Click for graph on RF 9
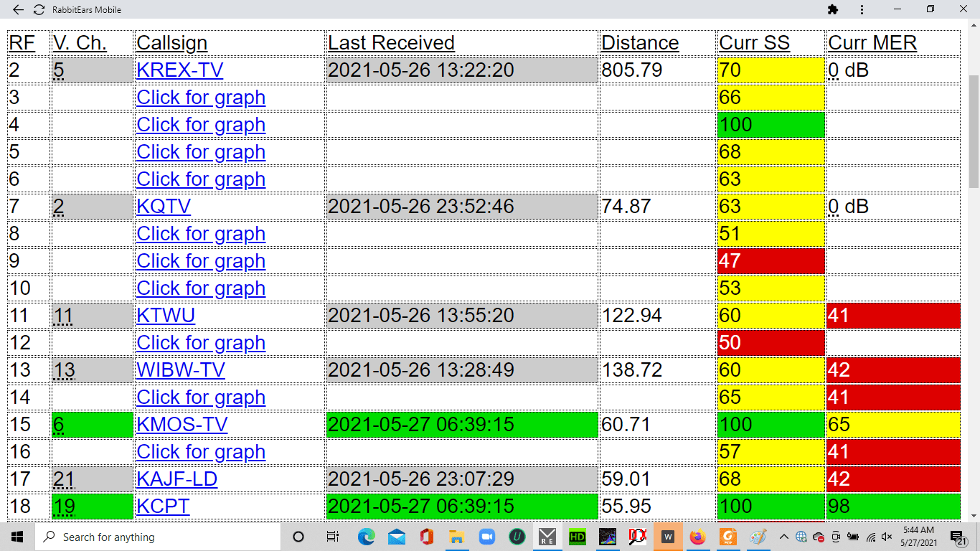 click(201, 260)
